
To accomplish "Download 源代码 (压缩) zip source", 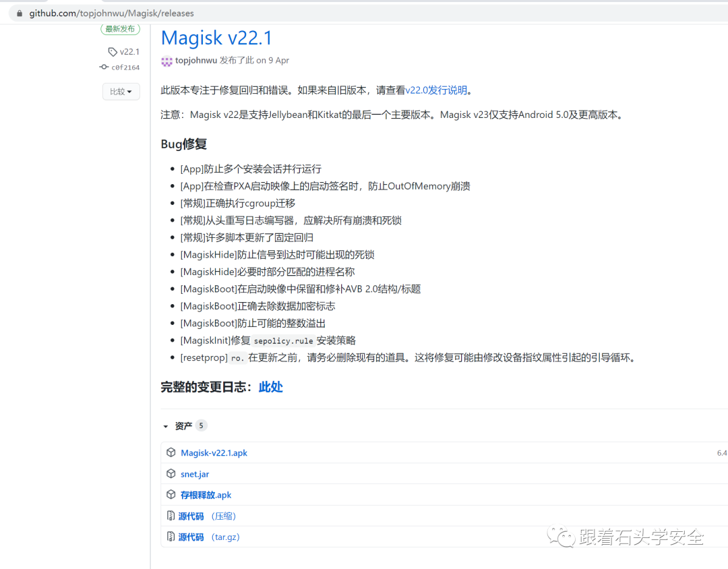I will 207,516.
